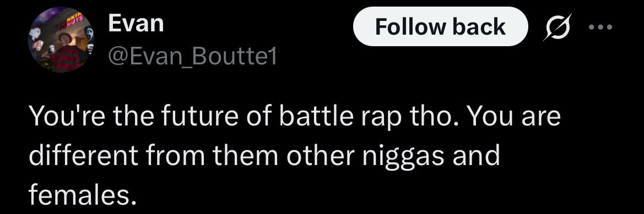This screenshot has width=644, height=214.
Task: Select the word "You're" in the post
Action: (x=67, y=116)
